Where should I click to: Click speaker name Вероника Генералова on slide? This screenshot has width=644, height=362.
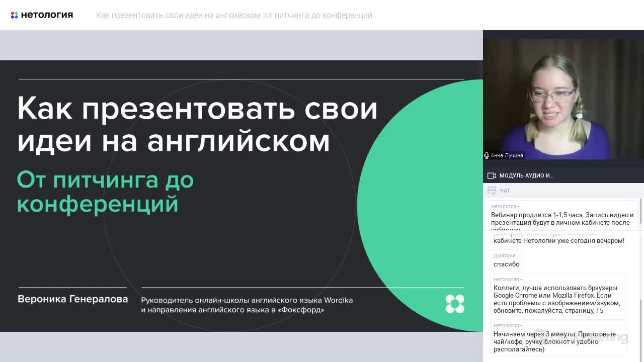tap(73, 299)
